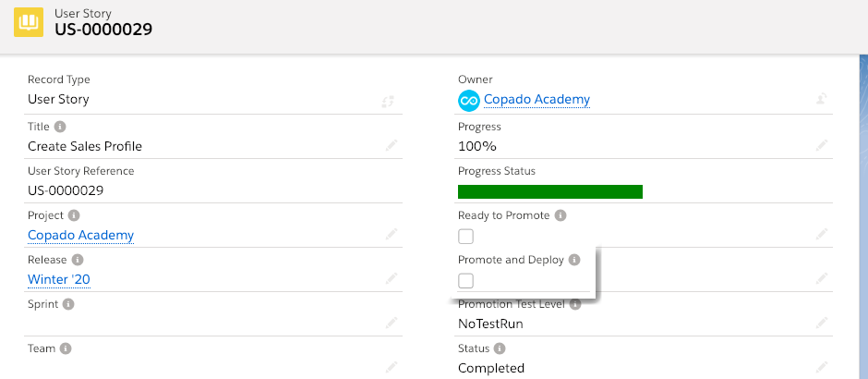
Task: Show Title field info tooltip icon
Action: point(60,127)
